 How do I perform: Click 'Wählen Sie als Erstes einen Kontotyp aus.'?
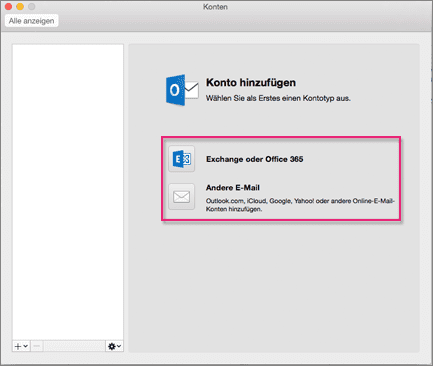tap(278, 98)
